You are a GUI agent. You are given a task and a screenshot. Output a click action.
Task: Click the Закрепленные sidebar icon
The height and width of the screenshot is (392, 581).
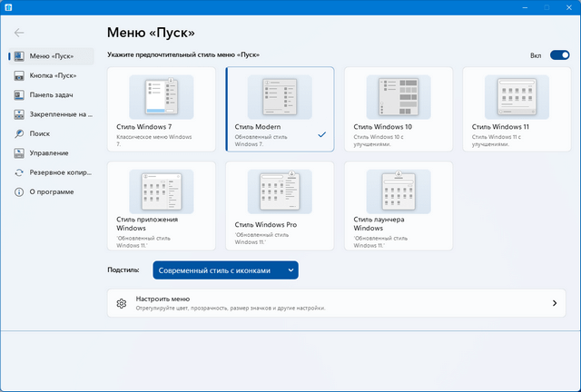click(19, 114)
